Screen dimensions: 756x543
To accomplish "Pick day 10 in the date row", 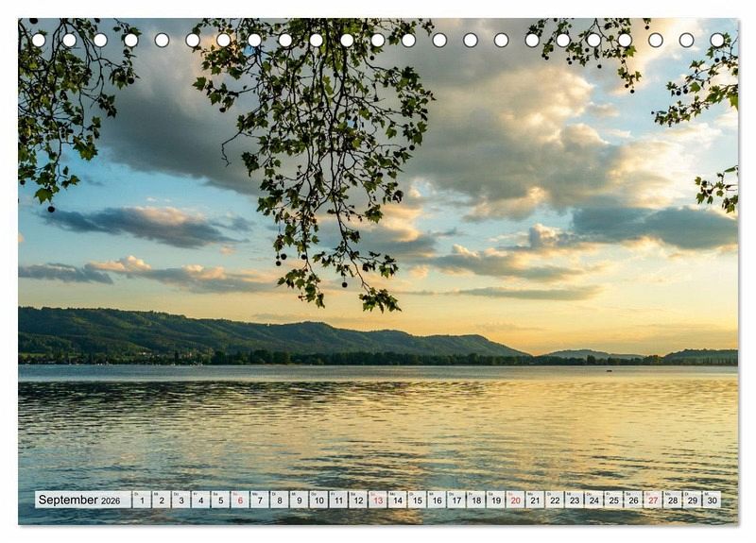I will (318, 500).
